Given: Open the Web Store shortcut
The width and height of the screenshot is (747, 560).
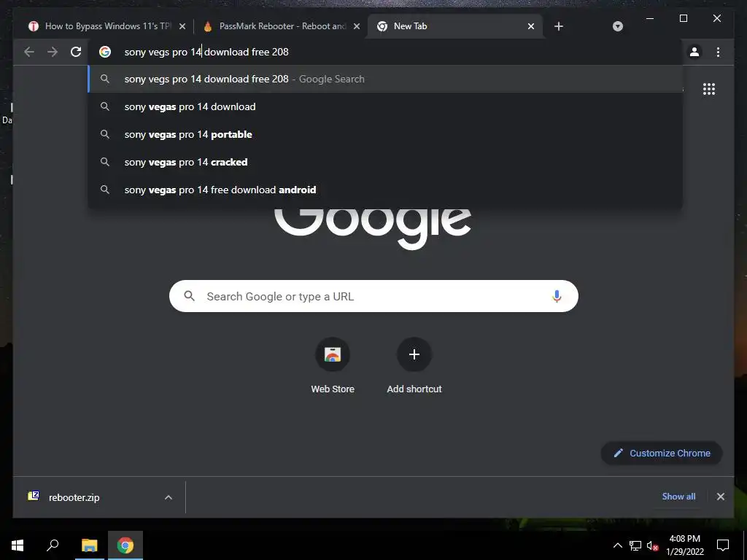Looking at the screenshot, I should (x=333, y=366).
